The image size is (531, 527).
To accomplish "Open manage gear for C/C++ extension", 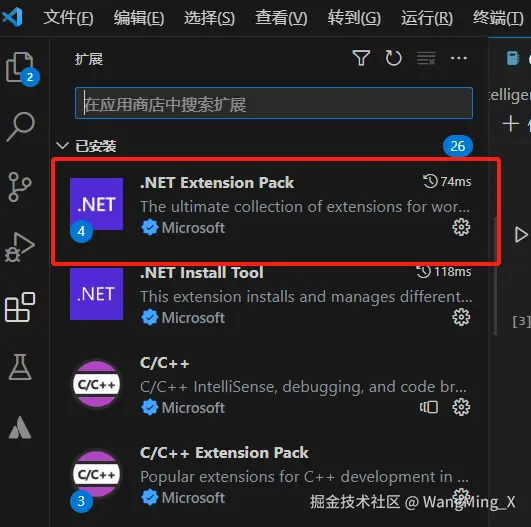I will click(x=461, y=407).
